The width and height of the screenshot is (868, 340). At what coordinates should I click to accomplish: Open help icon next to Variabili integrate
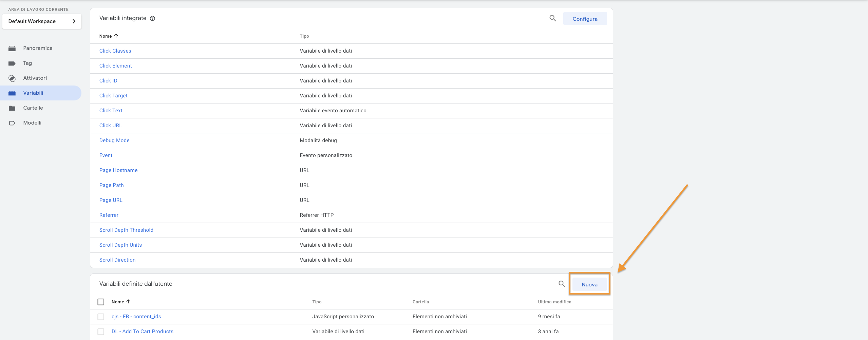pos(153,18)
